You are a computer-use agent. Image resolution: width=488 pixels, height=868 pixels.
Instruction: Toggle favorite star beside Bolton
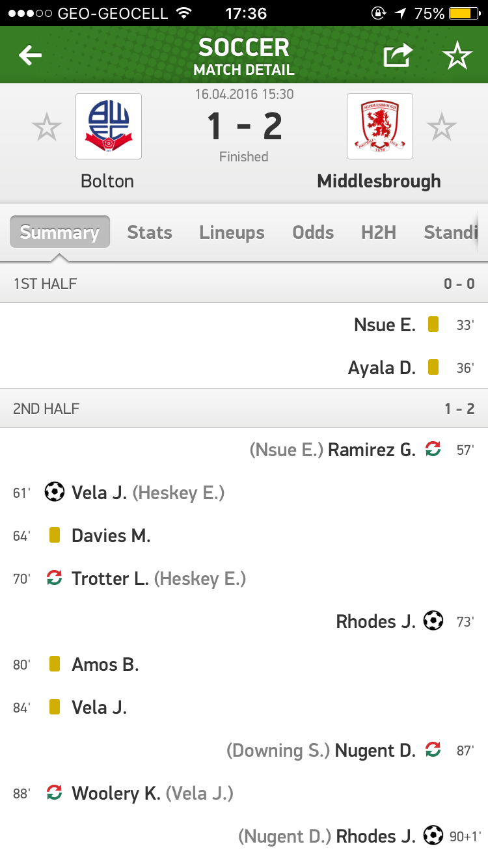click(47, 127)
